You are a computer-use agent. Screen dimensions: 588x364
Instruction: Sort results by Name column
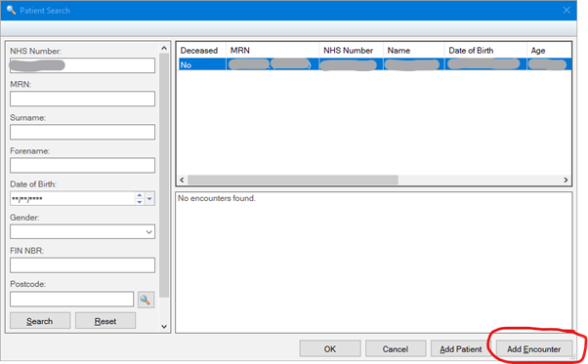tap(413, 51)
